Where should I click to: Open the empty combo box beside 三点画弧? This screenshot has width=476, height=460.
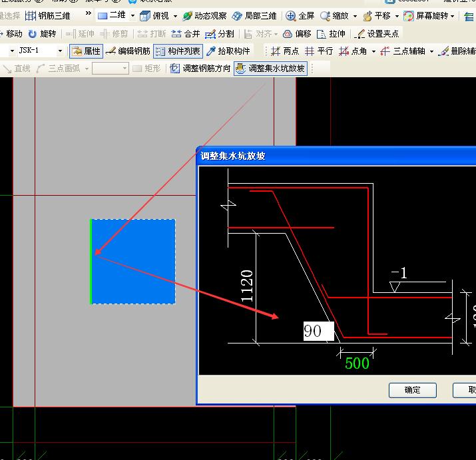[111, 69]
